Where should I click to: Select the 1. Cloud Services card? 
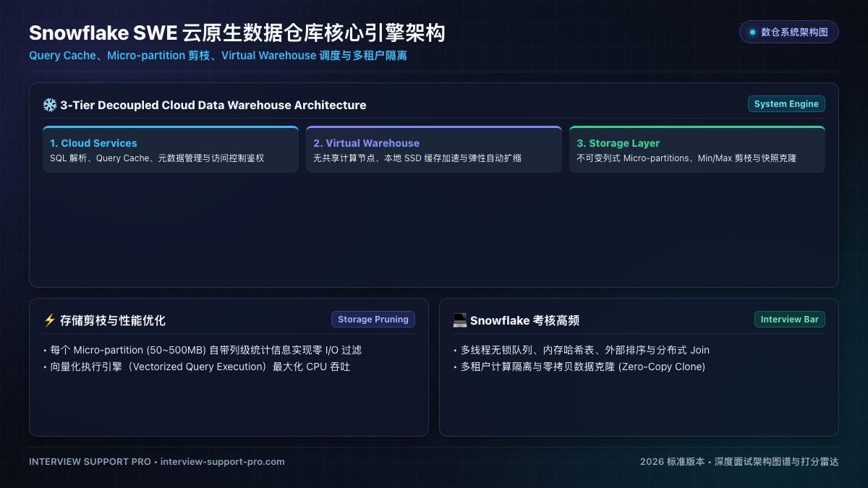pyautogui.click(x=171, y=150)
